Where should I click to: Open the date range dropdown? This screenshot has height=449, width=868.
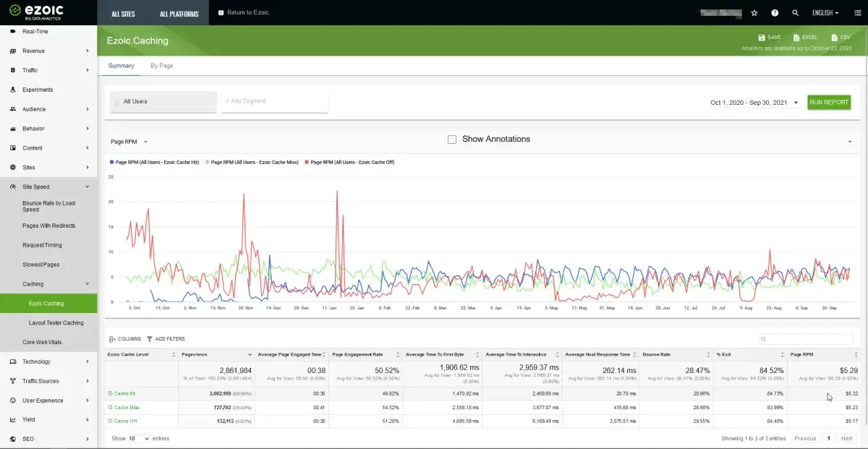click(x=754, y=103)
